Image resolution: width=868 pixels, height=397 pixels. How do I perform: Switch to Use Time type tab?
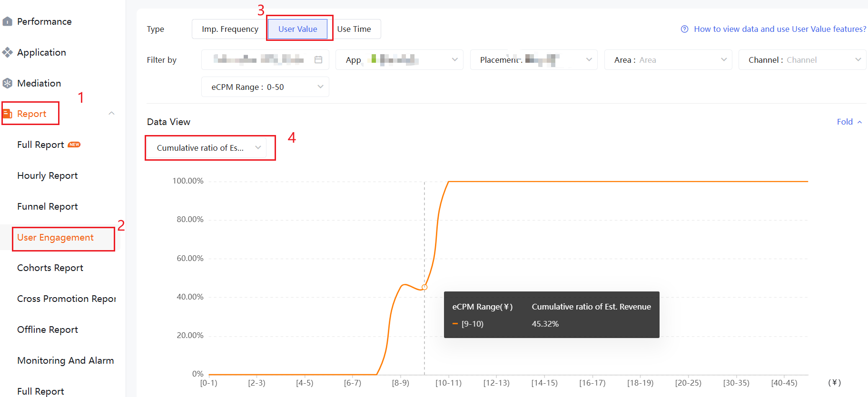pos(354,29)
